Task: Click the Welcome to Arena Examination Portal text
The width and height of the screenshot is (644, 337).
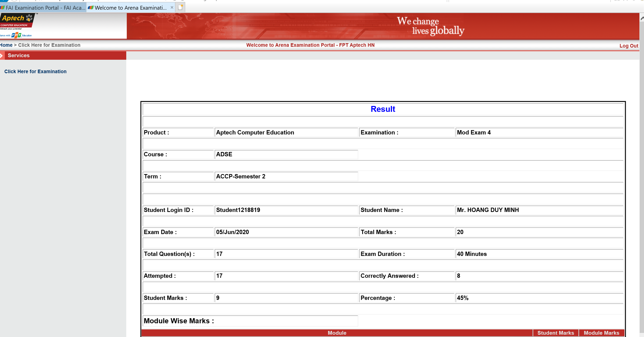Action: point(310,45)
